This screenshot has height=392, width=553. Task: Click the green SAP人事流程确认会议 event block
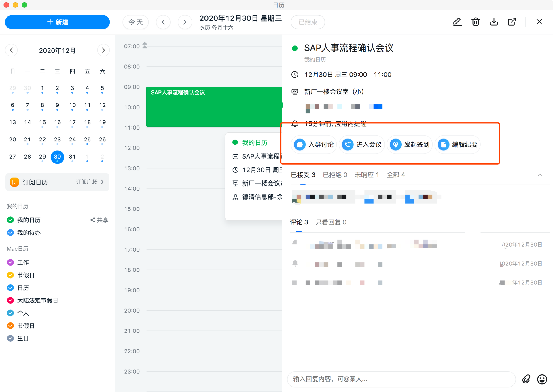(214, 107)
